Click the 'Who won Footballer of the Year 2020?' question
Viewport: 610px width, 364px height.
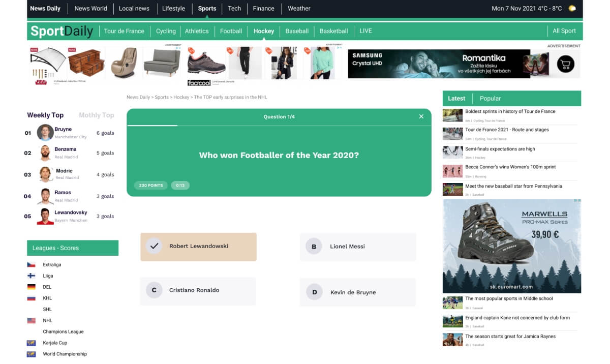click(279, 156)
